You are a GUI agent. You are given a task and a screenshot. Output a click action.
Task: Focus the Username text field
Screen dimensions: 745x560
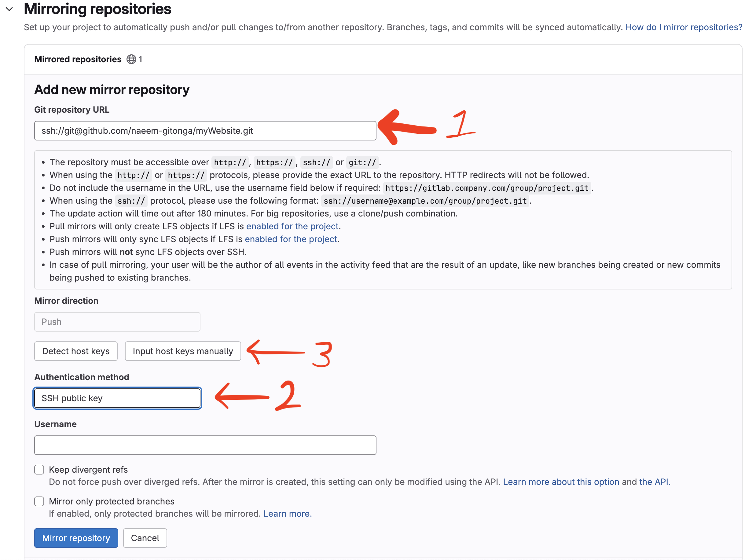tap(205, 445)
